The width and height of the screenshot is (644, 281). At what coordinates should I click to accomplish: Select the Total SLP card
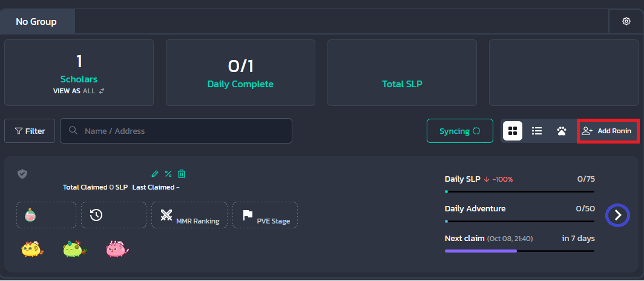point(402,73)
